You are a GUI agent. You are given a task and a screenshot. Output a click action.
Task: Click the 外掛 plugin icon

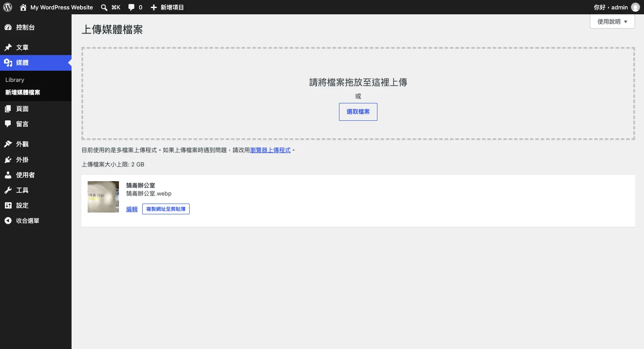(x=8, y=160)
